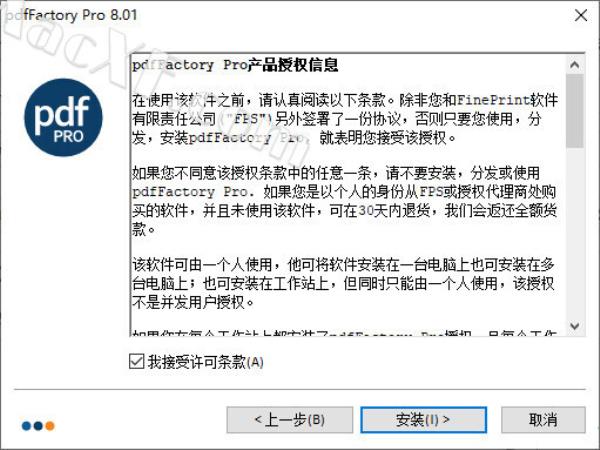Image resolution: width=600 pixels, height=450 pixels.
Task: Click the empty scrollbar track below the thumb
Action: tap(574, 233)
